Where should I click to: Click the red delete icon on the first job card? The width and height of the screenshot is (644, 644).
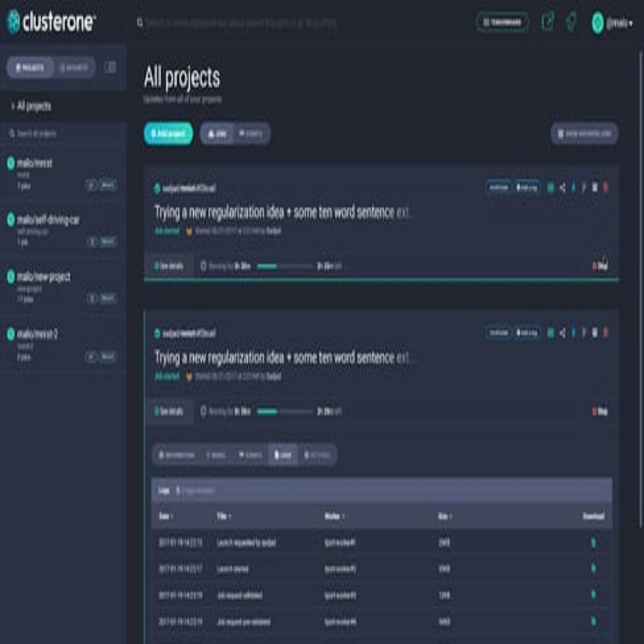pyautogui.click(x=605, y=188)
